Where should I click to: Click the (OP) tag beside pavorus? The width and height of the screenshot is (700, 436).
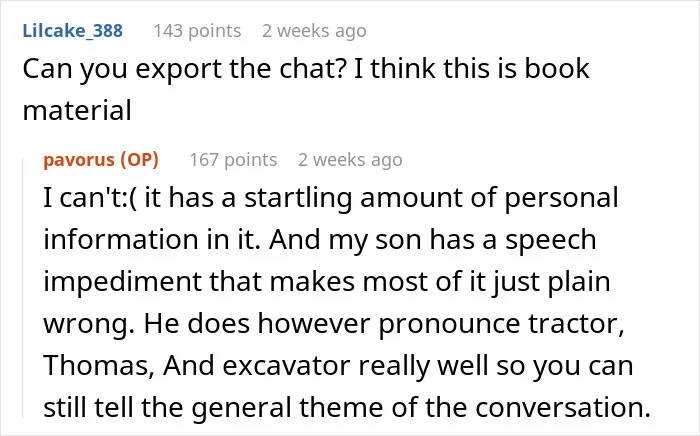(x=140, y=160)
